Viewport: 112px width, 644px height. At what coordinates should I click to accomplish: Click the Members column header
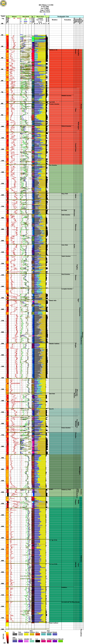[x=55, y=20]
